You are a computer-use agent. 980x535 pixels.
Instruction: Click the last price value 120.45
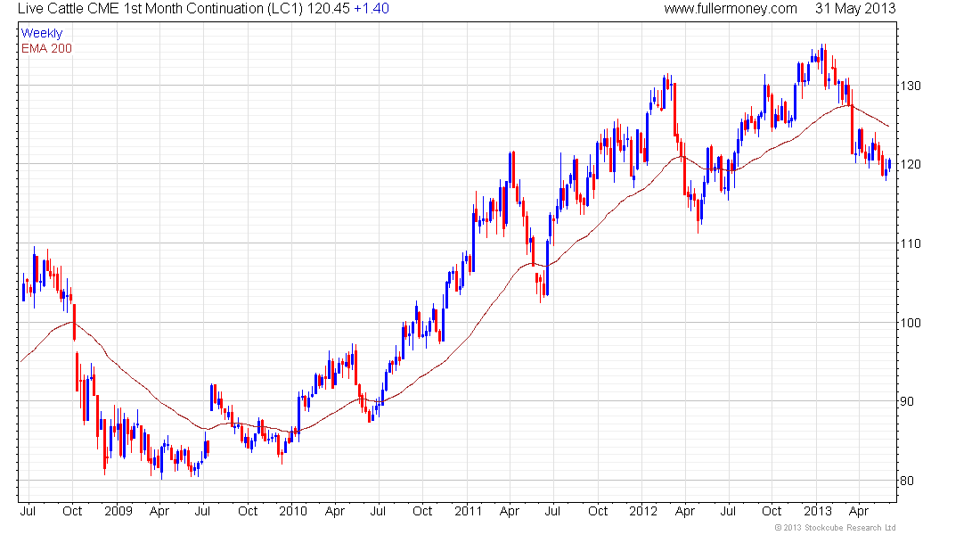point(328,9)
